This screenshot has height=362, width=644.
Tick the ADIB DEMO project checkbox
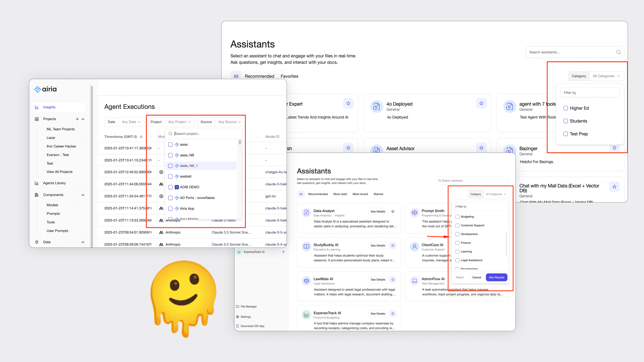coord(170,187)
